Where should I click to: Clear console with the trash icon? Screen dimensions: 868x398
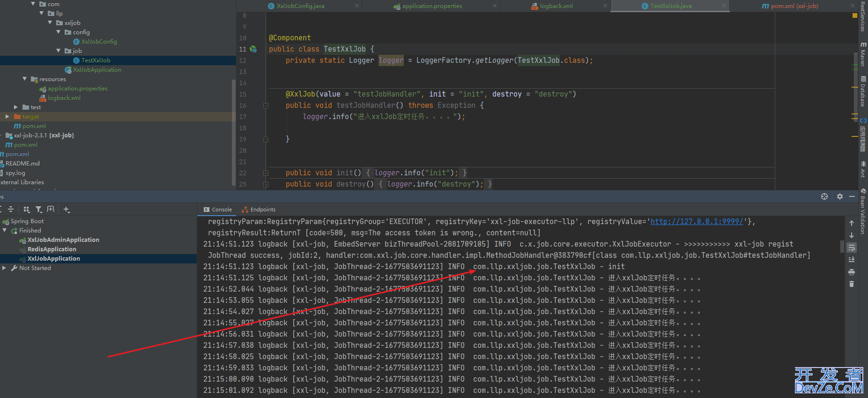pos(852,284)
